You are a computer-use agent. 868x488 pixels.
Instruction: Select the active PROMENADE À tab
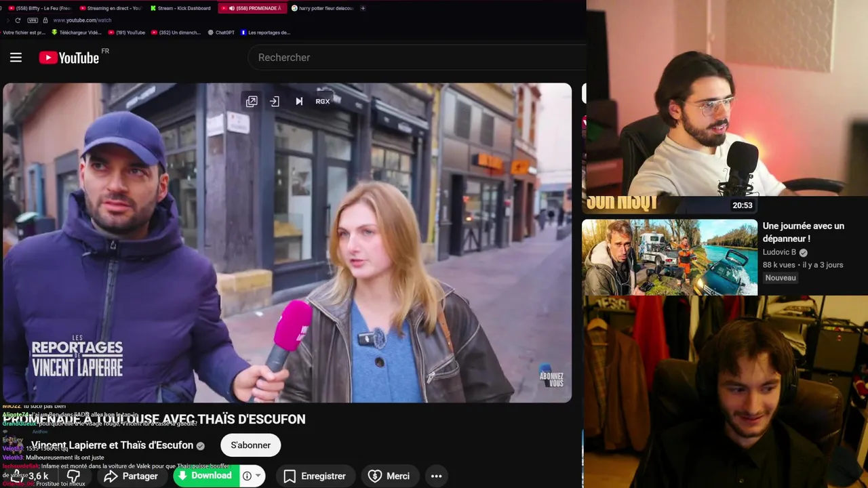pyautogui.click(x=252, y=8)
